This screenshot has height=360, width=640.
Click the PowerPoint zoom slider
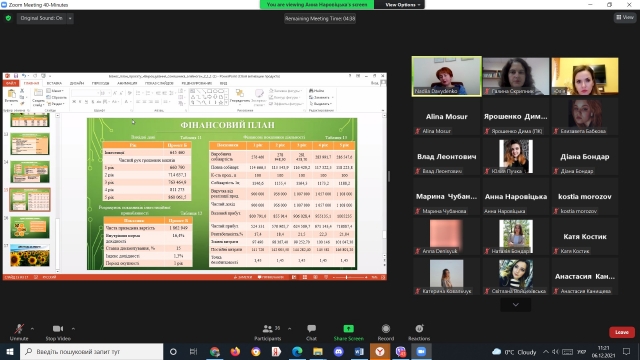pyautogui.click(x=349, y=277)
